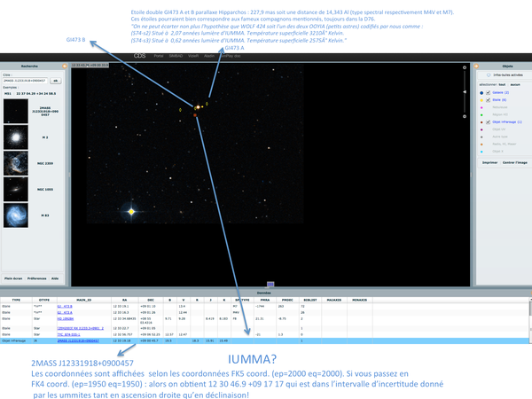532x399 pixels.
Task: Click the highlighted Objet infrarouge table row
Action: tap(264, 340)
